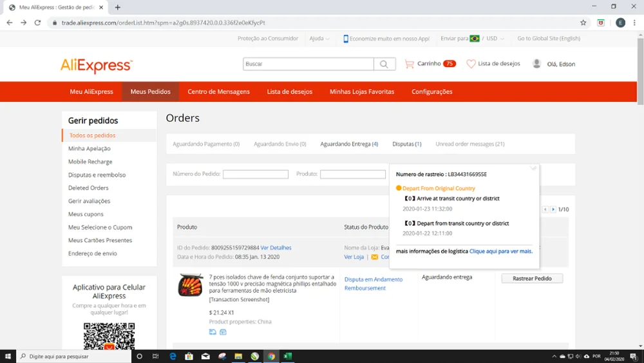Open Disputa em Andamento link
This screenshot has height=363, width=644.
(x=374, y=279)
